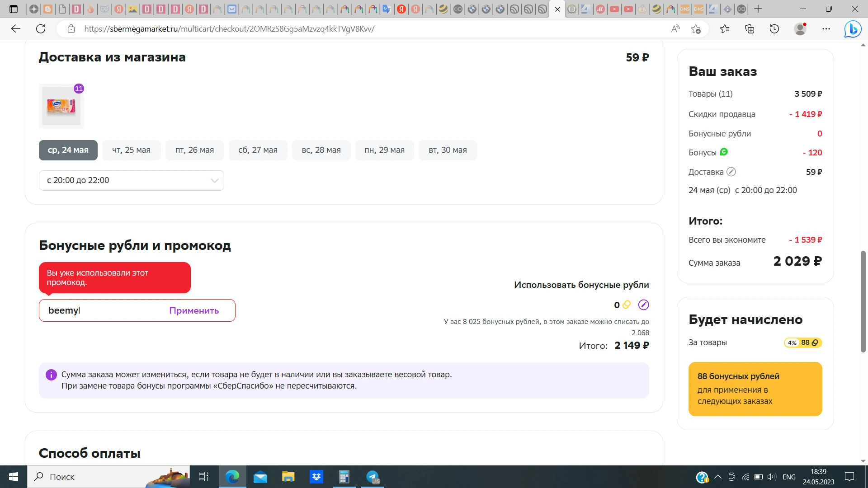Switch the ENG input language
Screen dimensions: 868x488
tap(789, 477)
